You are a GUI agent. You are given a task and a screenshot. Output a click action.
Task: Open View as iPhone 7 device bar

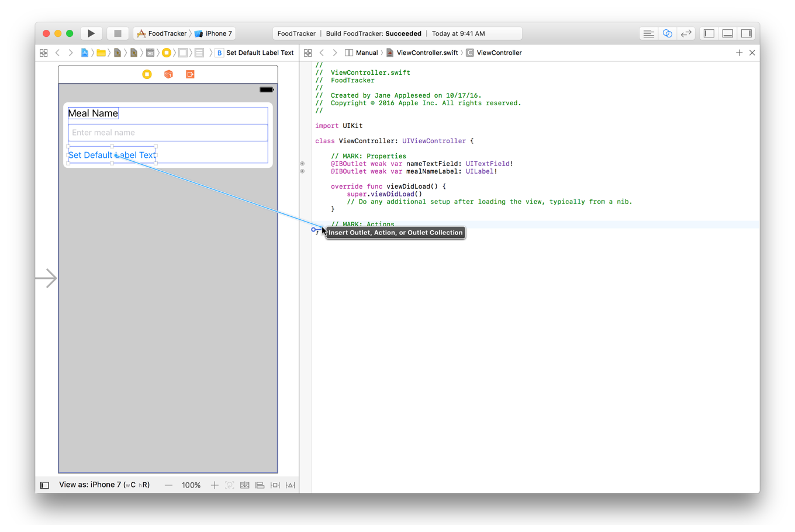click(x=105, y=485)
